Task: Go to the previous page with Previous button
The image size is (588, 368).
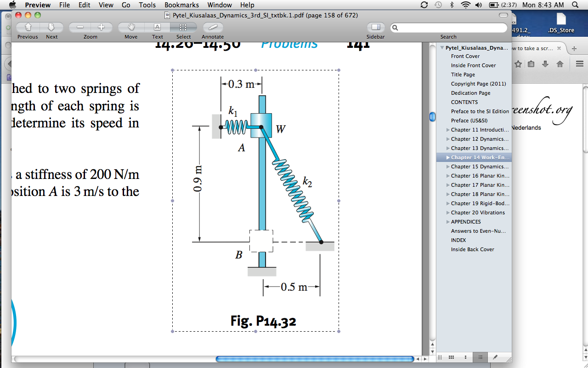Action: pos(28,27)
